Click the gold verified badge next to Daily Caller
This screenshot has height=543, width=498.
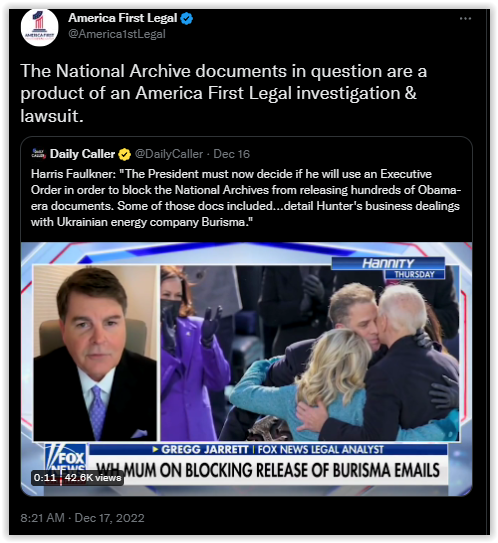[x=125, y=154]
